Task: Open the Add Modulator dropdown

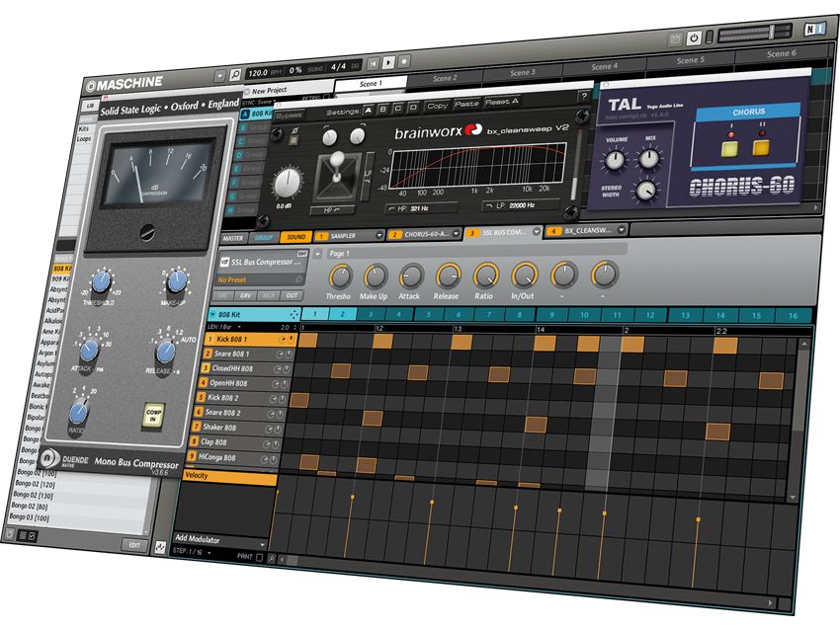Action: [220, 539]
